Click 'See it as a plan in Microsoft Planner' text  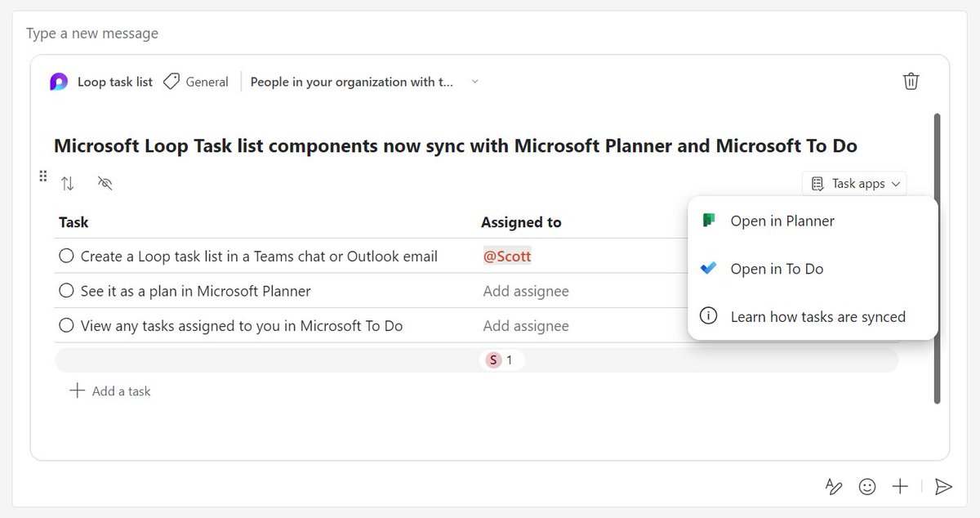click(196, 291)
